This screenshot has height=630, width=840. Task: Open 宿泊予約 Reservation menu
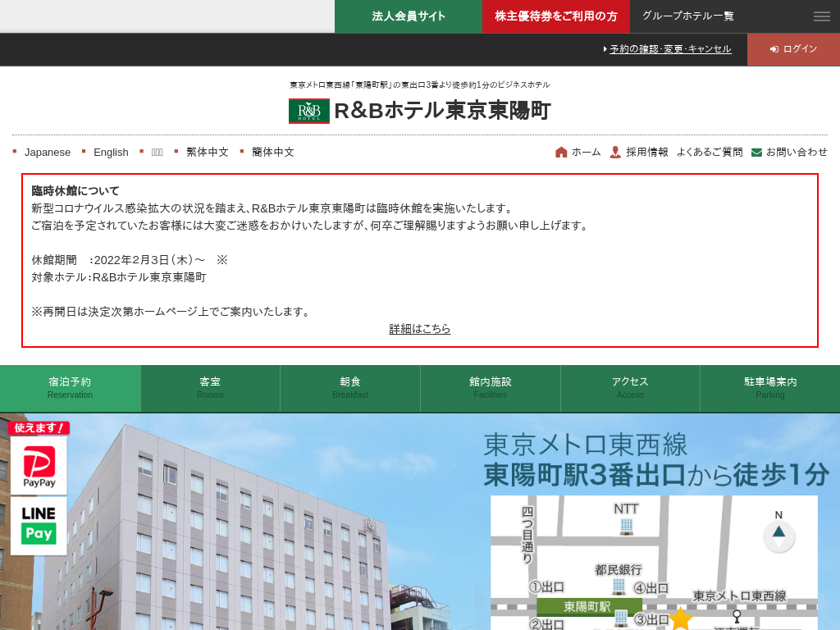(x=71, y=388)
